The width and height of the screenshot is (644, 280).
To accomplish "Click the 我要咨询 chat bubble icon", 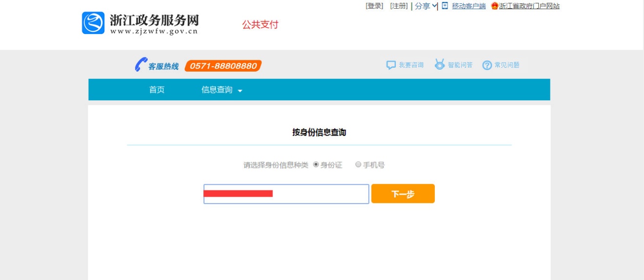I will (391, 65).
